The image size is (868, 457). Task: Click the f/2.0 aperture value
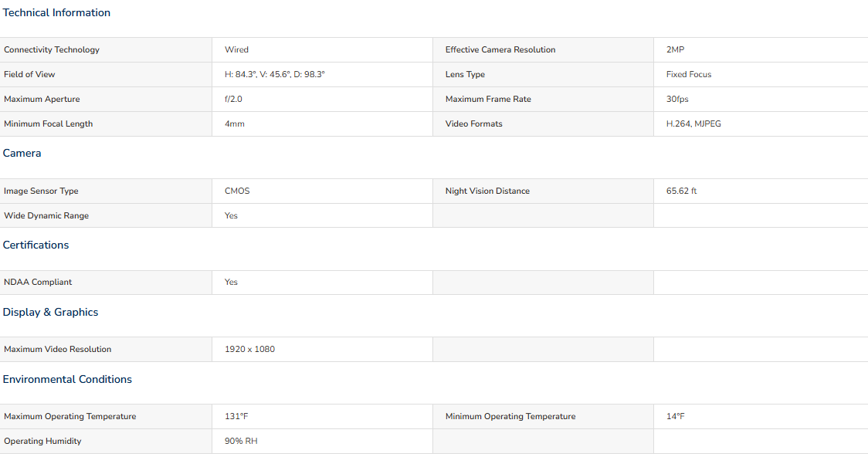coord(234,99)
